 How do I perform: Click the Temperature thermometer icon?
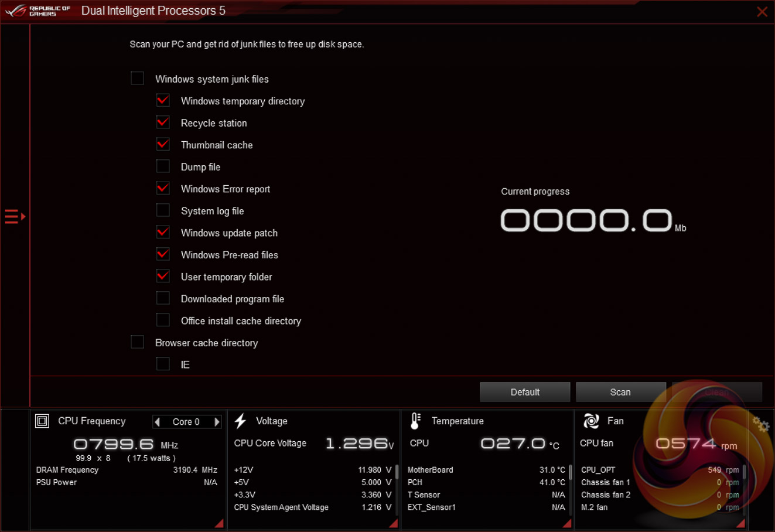tap(415, 421)
